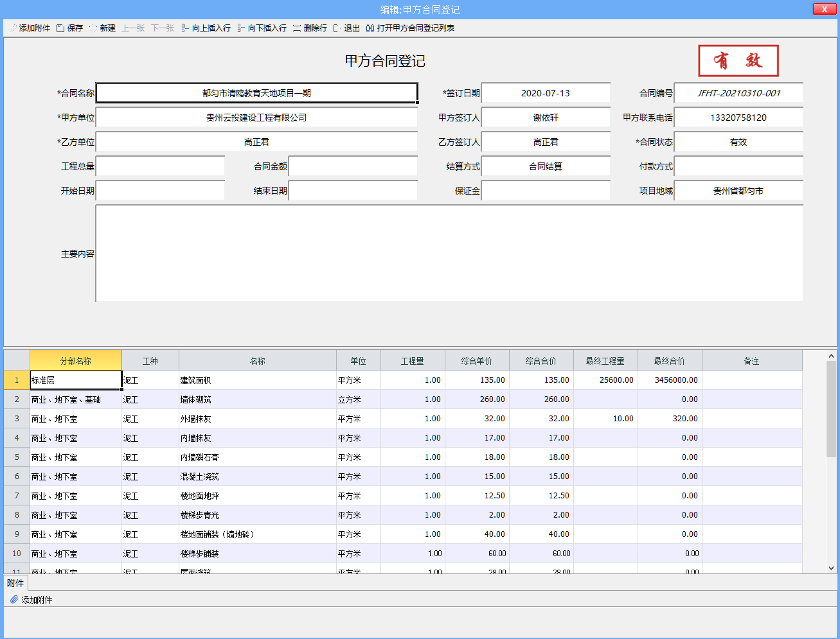The height and width of the screenshot is (639, 840).
Task: Click the 项目地域 field 贵州省都匀市
Action: click(x=738, y=191)
